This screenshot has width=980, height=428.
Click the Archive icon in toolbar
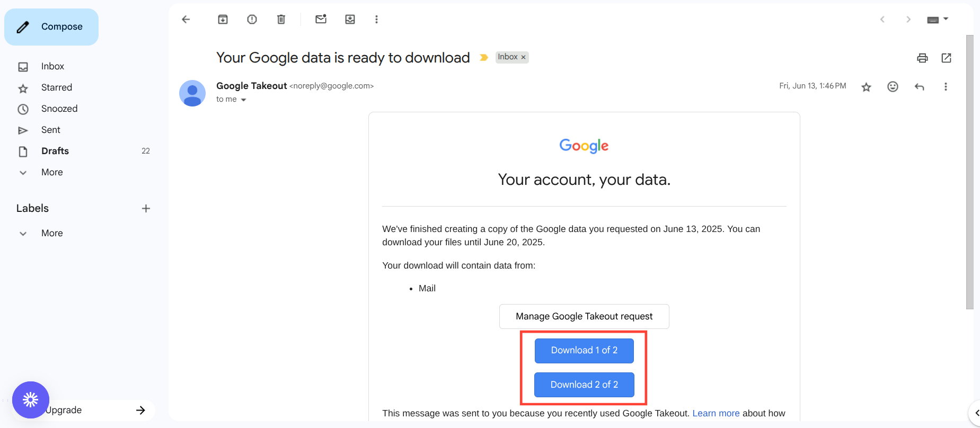click(223, 20)
